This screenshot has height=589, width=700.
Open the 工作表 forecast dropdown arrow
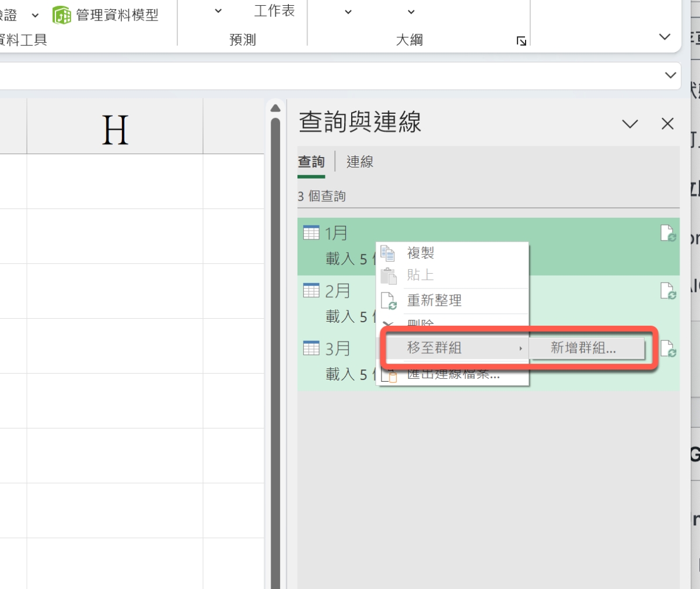(x=218, y=11)
